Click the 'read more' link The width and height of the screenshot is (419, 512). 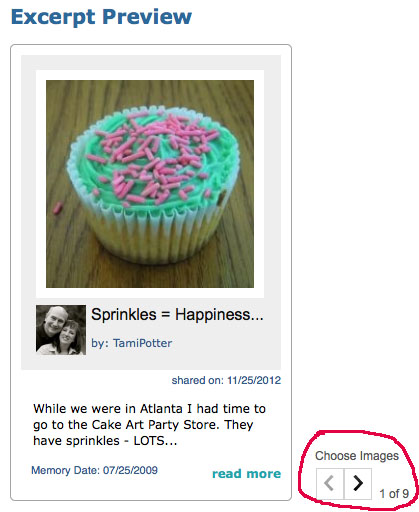(247, 474)
